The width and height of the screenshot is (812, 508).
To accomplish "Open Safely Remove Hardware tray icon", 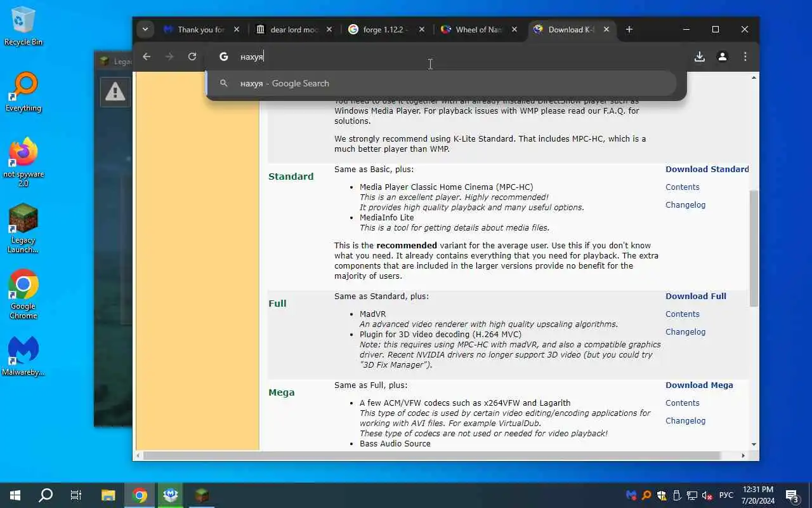I will click(677, 495).
